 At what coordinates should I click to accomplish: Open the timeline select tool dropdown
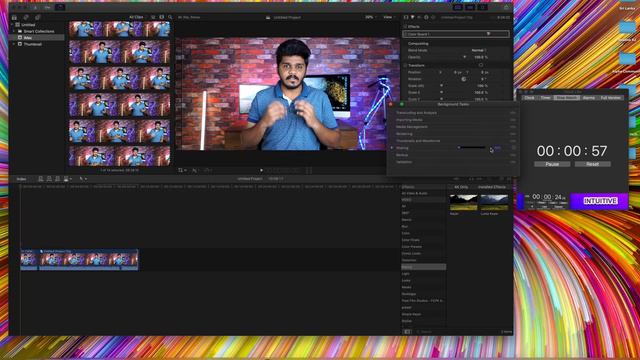click(83, 179)
